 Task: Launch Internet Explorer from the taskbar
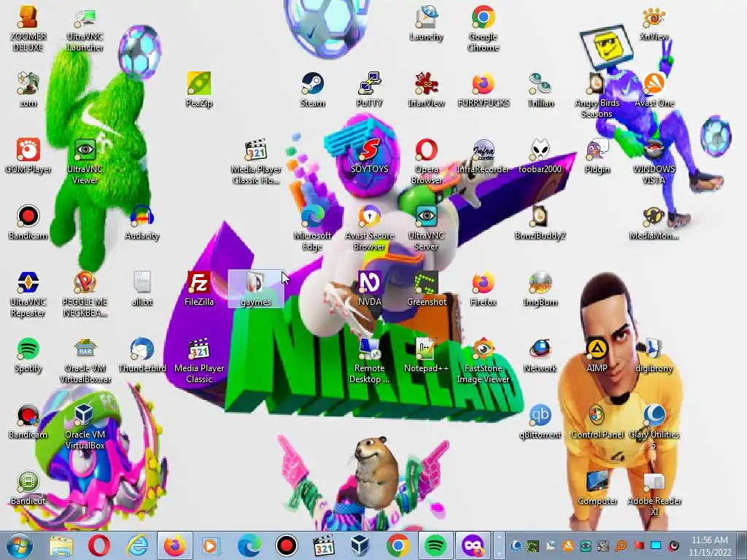coord(137,545)
